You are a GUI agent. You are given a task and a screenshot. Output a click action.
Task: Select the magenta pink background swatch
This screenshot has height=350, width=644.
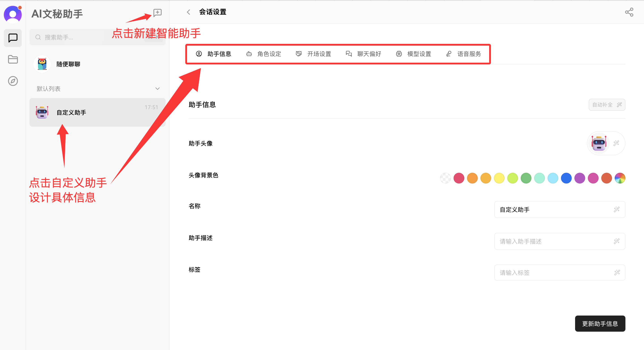pos(593,178)
